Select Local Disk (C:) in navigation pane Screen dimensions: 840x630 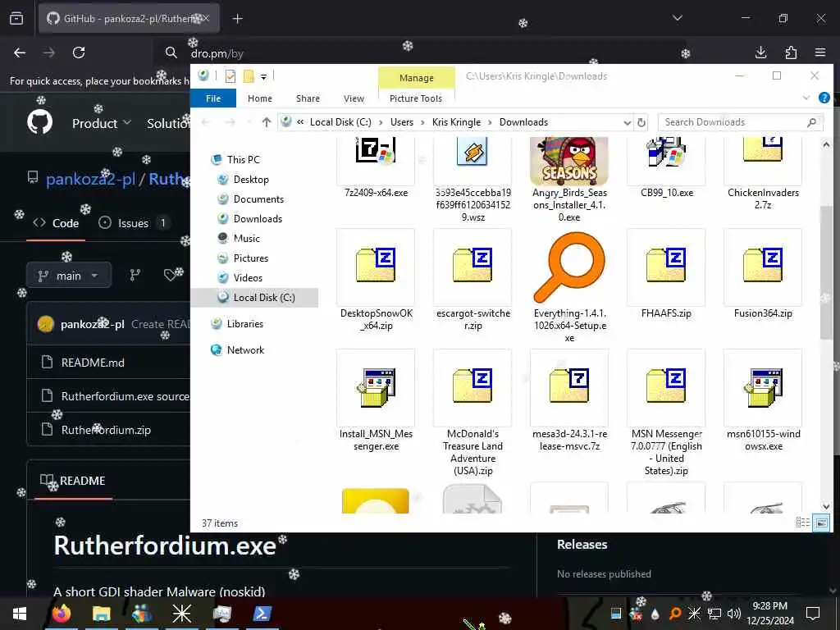click(x=256, y=297)
